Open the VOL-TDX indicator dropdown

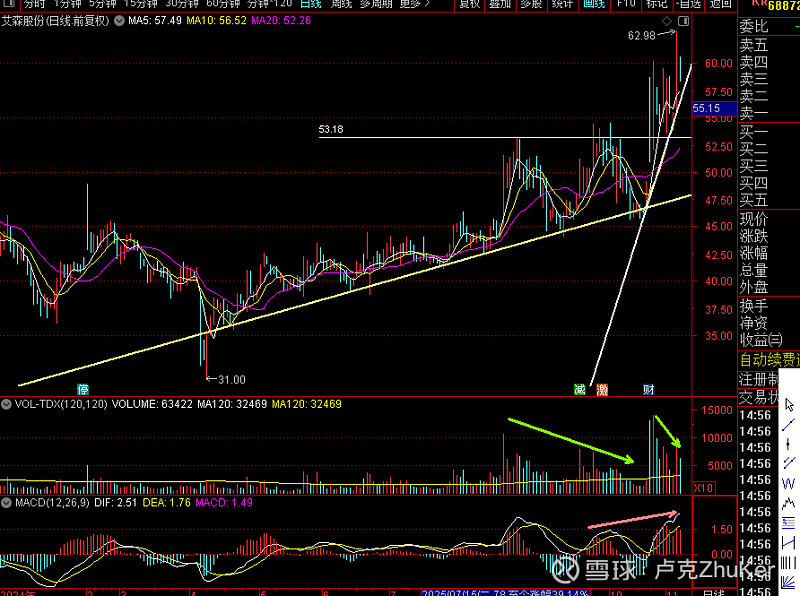(x=6, y=405)
